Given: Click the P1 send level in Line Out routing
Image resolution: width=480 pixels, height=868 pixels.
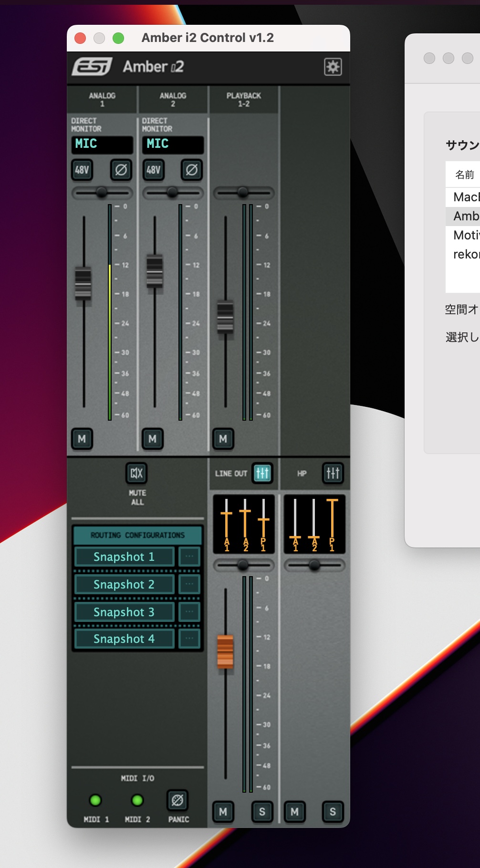Looking at the screenshot, I should point(263,525).
